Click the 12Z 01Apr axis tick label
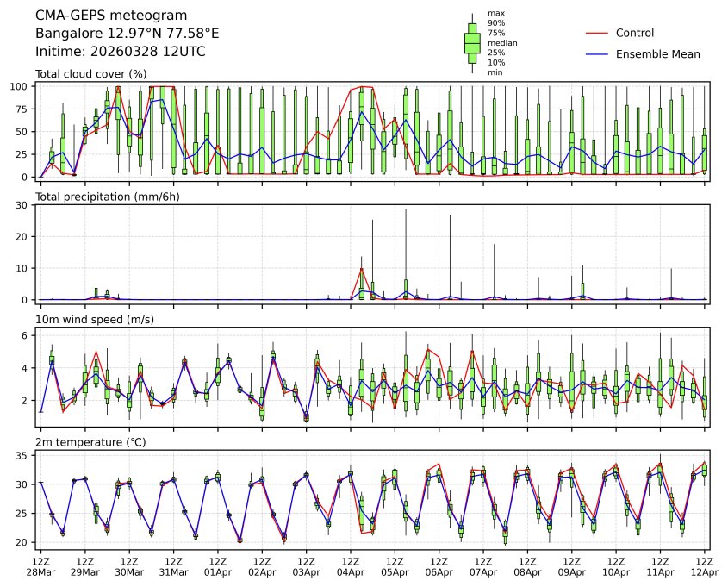Image resolution: width=728 pixels, height=587 pixels. tap(218, 566)
